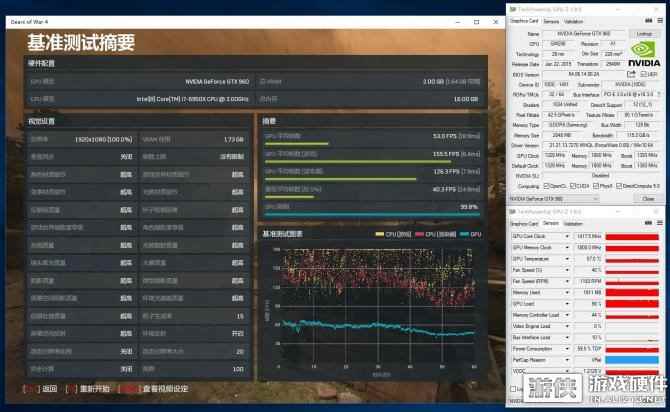670x412 pixels.
Task: Open the hamburger menu in top GPU-Z window
Action: [660, 21]
